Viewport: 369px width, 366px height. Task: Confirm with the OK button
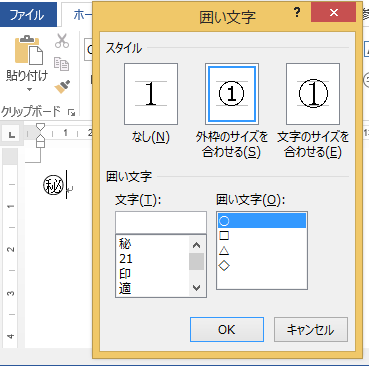[x=227, y=329]
